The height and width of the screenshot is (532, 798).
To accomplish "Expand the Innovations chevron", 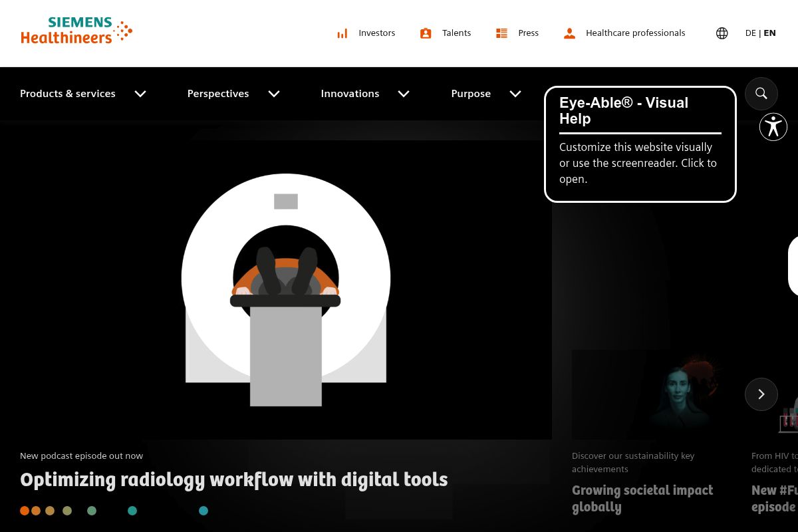I will [x=404, y=94].
